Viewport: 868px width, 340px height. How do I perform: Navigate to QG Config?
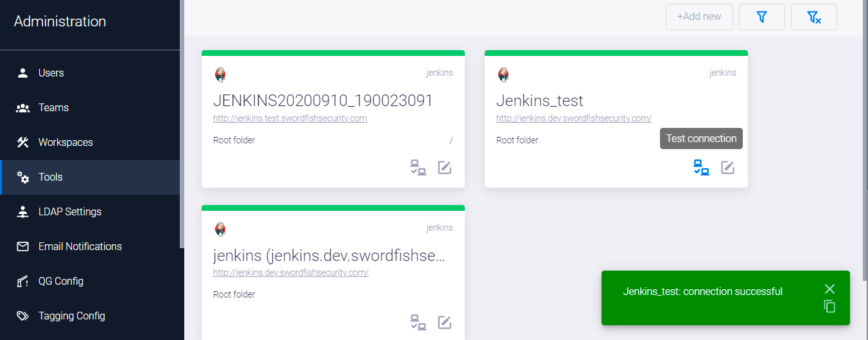pyautogui.click(x=60, y=282)
